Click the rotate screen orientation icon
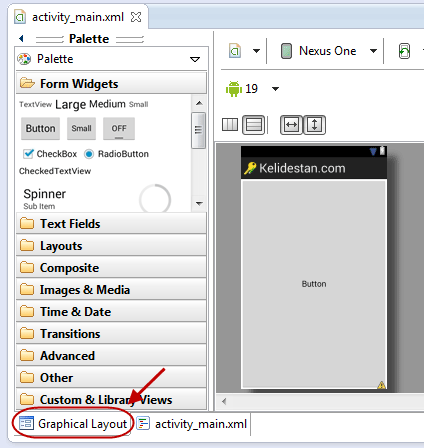 pos(404,51)
